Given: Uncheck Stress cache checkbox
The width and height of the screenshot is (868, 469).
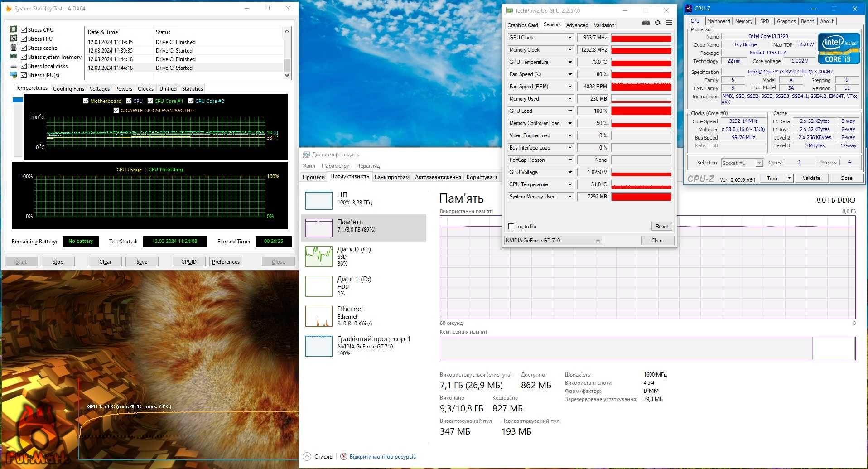Looking at the screenshot, I should click(24, 48).
